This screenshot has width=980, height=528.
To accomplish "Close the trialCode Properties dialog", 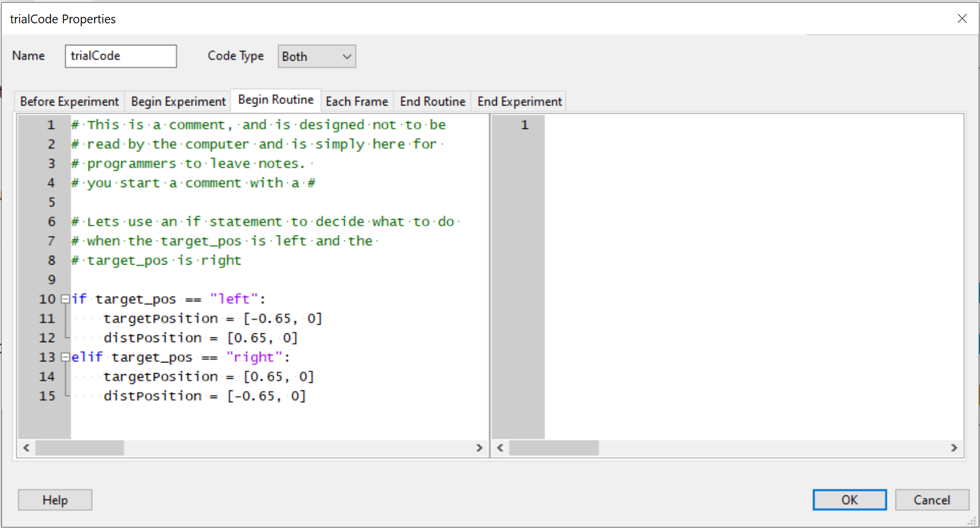I will (x=962, y=19).
